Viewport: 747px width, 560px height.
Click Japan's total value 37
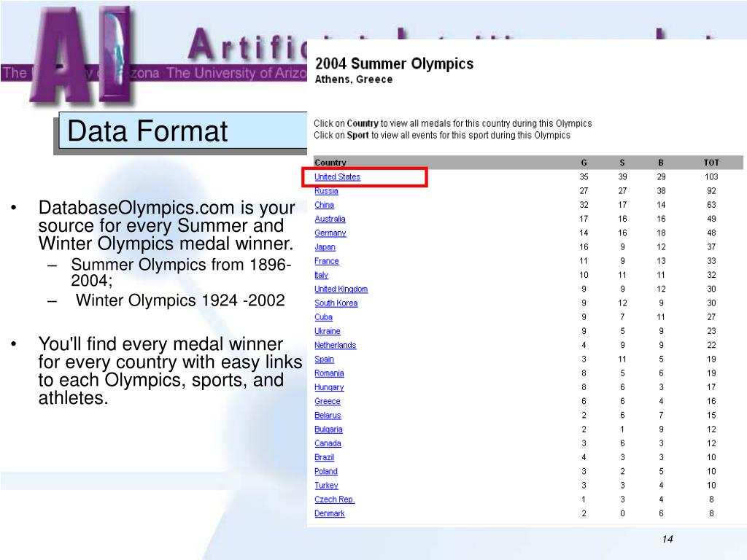click(x=711, y=247)
